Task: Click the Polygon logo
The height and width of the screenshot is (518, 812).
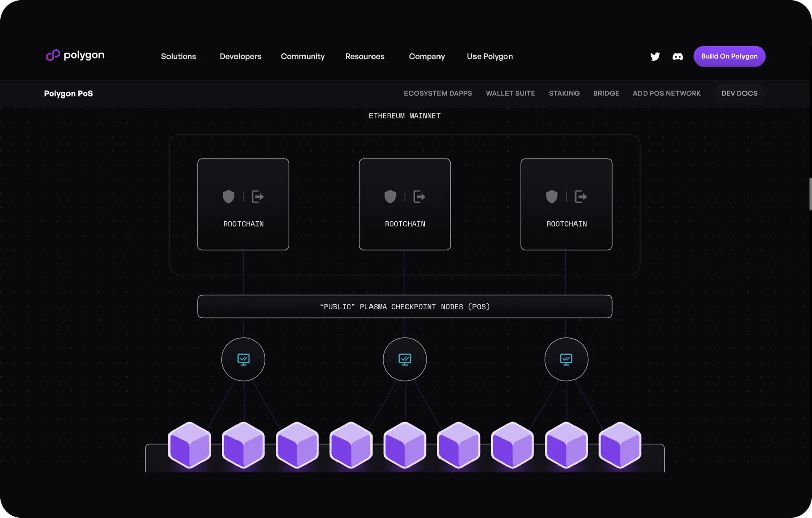Action: pos(75,55)
